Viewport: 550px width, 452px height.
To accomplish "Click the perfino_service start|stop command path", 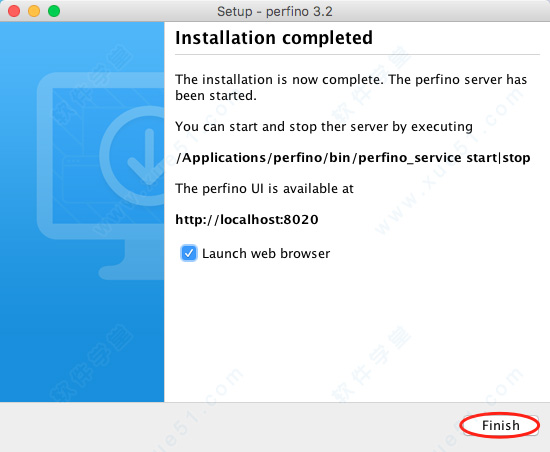I will click(353, 158).
